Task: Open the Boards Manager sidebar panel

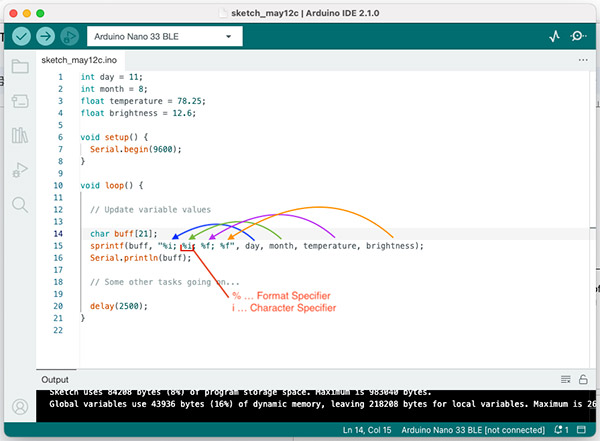Action: [19, 101]
